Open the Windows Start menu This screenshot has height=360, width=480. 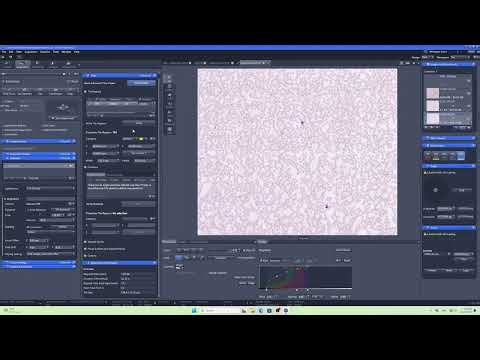click(x=194, y=310)
